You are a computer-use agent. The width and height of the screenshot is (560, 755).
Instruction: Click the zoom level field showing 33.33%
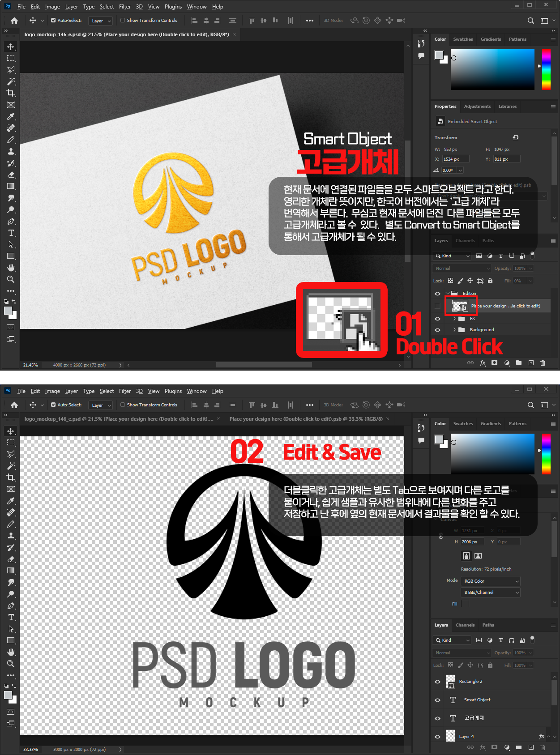(x=31, y=749)
